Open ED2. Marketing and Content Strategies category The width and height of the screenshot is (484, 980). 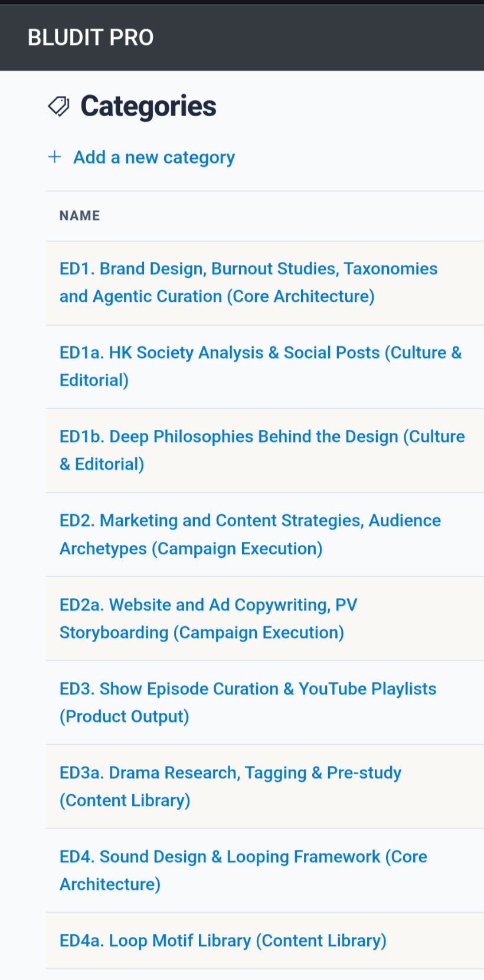coord(250,534)
